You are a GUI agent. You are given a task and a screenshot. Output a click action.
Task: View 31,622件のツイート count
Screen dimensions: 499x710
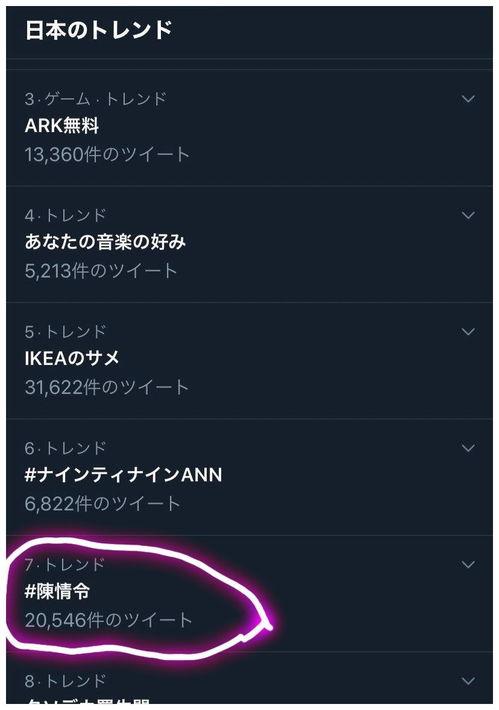pos(106,387)
